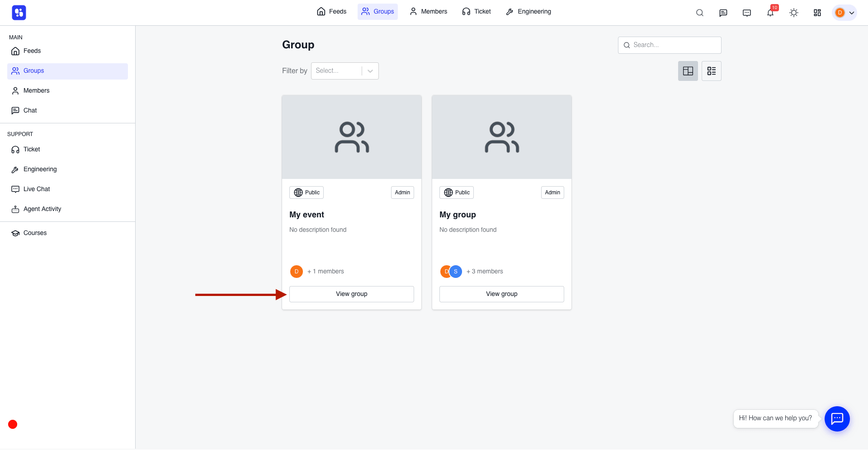
Task: Open Feeds tab in top navigation
Action: [332, 12]
